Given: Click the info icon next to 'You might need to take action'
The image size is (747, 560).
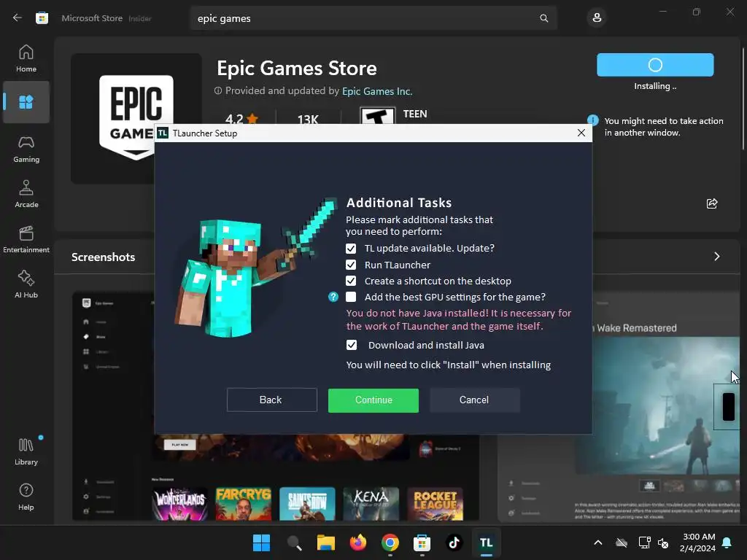Looking at the screenshot, I should [x=592, y=120].
